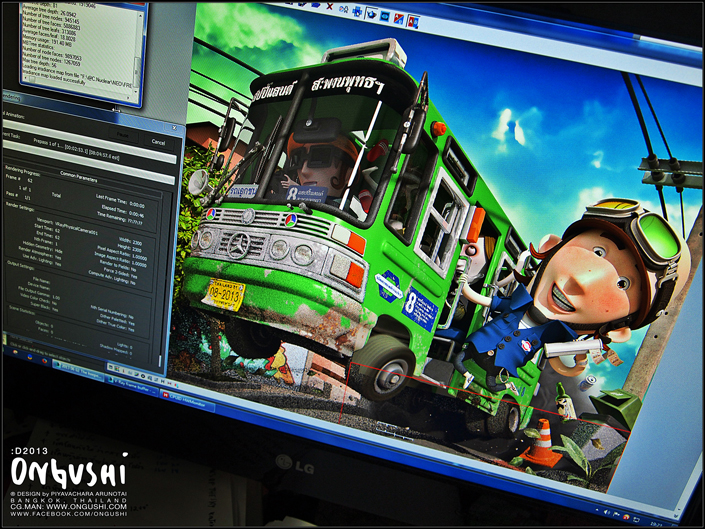Click the volume icon in the system tray
The height and width of the screenshot is (529, 705).
pyautogui.click(x=607, y=512)
